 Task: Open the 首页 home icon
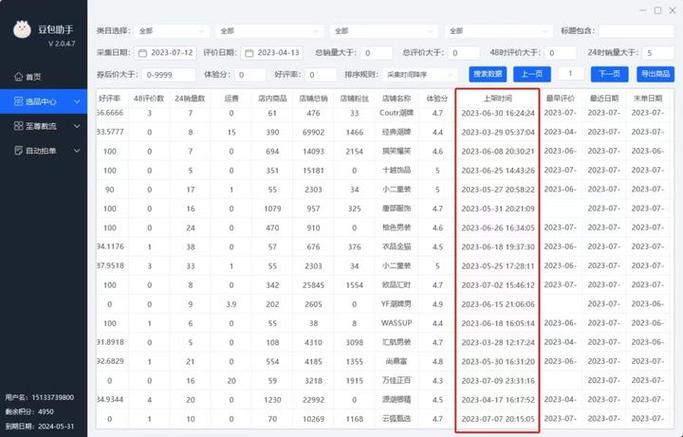(x=18, y=77)
